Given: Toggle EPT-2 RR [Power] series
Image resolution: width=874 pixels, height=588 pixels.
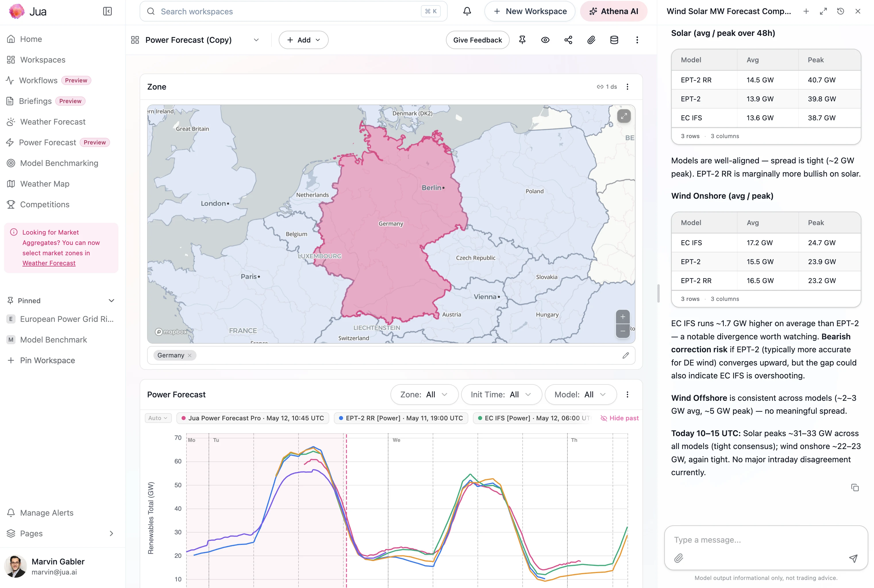Looking at the screenshot, I should point(401,418).
